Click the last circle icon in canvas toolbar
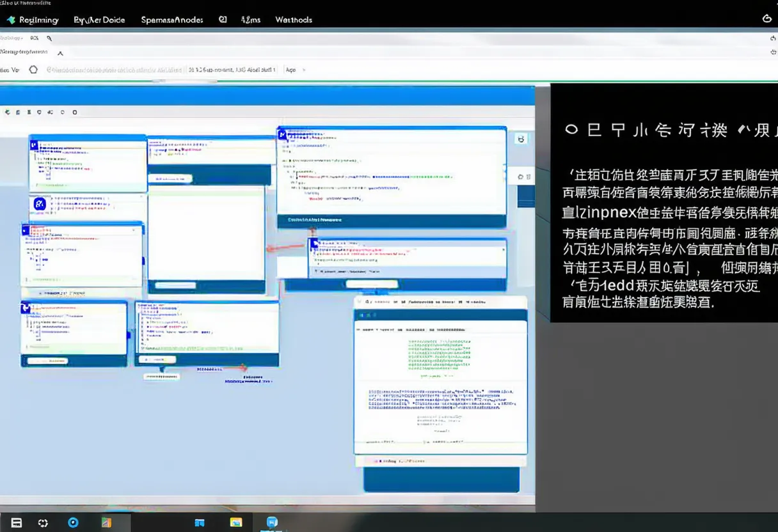Image resolution: width=778 pixels, height=532 pixels. click(74, 112)
